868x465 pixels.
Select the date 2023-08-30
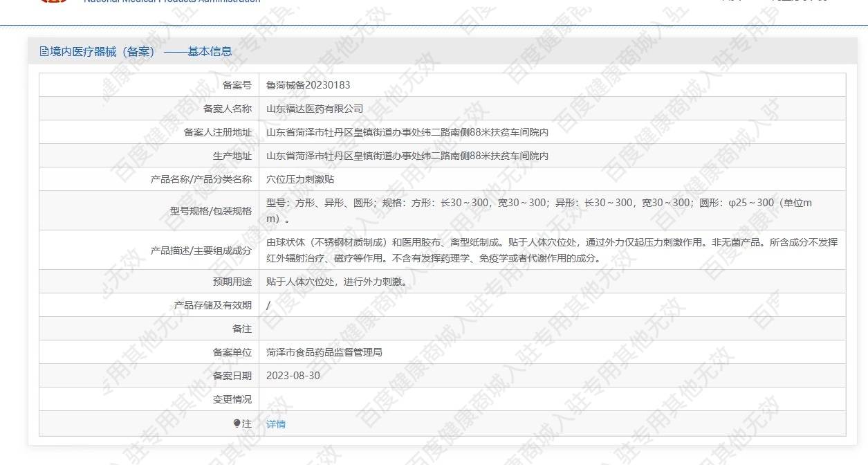293,376
